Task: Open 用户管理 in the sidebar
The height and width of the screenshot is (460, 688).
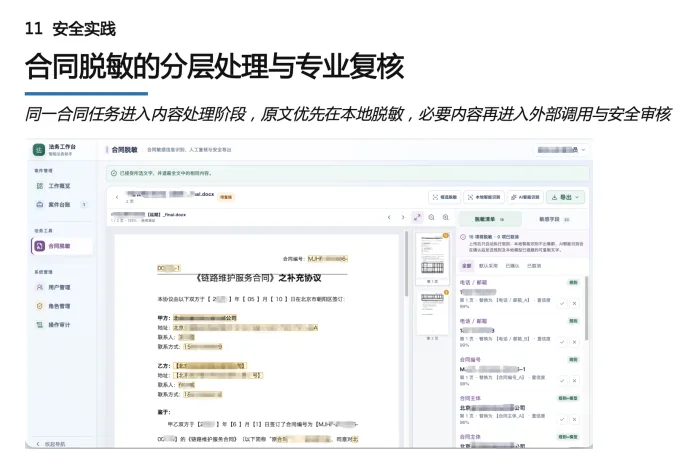Action: (x=59, y=288)
